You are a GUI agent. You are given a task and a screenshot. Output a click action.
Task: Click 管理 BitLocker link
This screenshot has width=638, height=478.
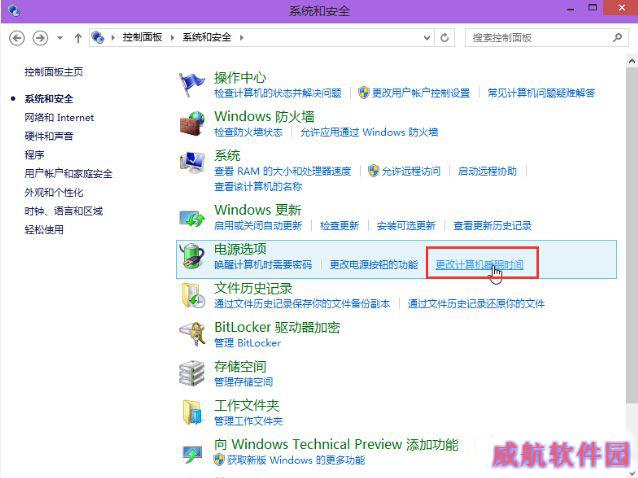coord(247,343)
